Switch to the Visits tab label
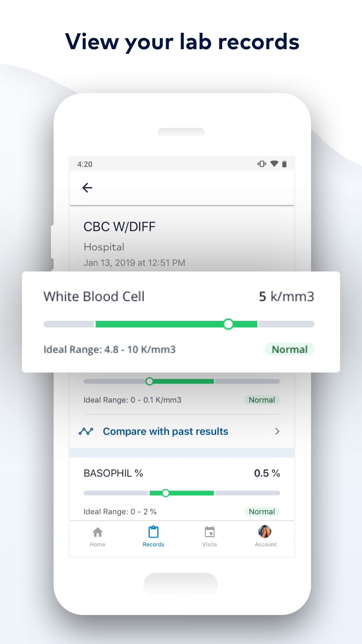This screenshot has width=362, height=644. 209,544
